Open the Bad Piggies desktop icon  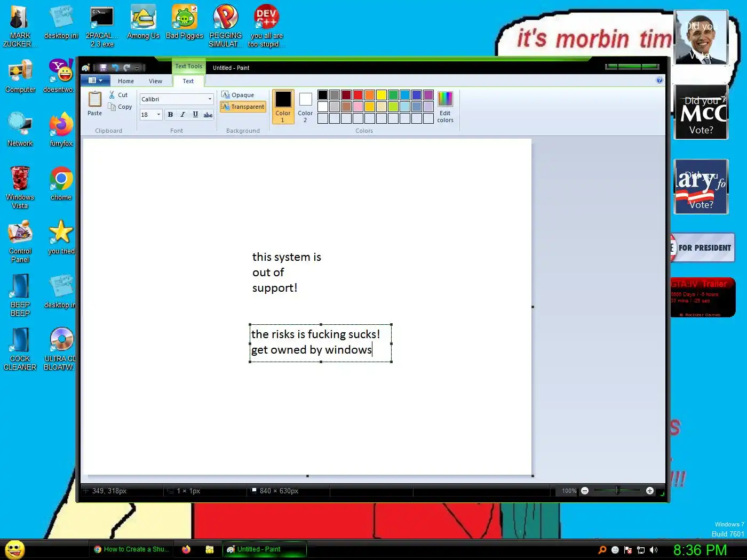pos(185,22)
